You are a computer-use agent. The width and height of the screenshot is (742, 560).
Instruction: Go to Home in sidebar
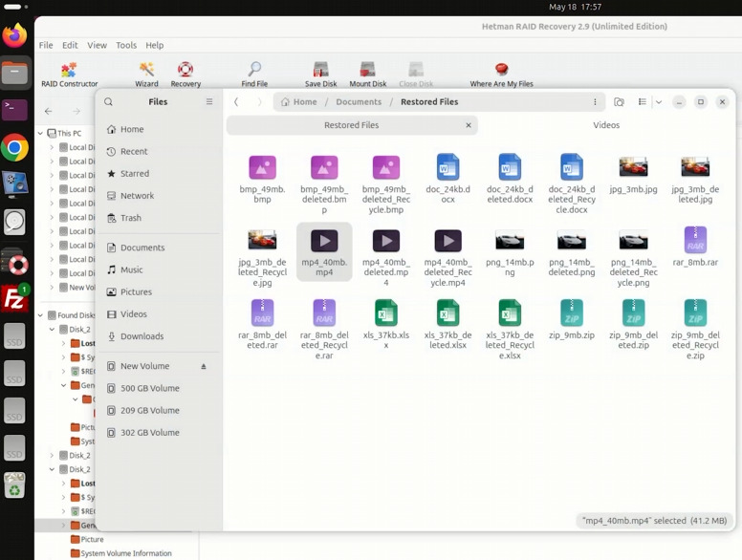[x=159, y=129]
